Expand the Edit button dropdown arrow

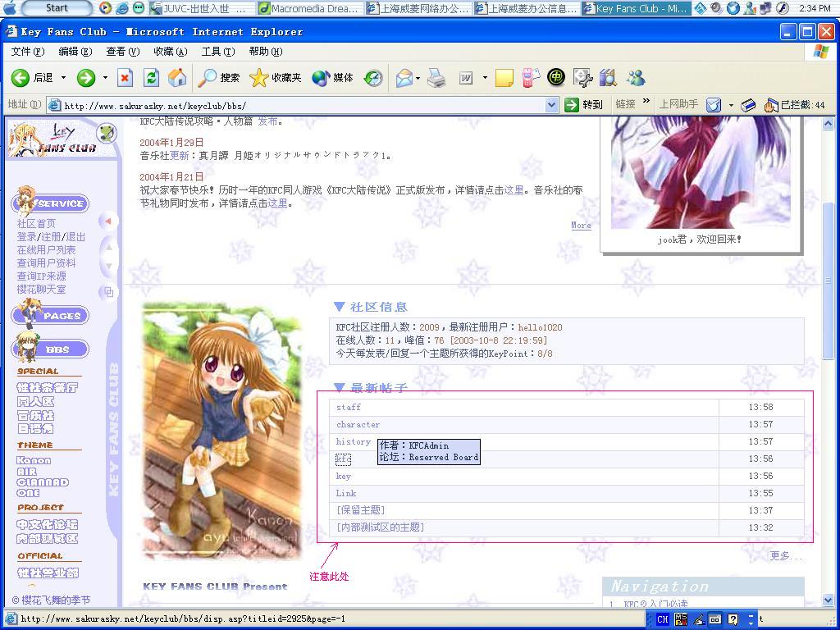tap(485, 78)
